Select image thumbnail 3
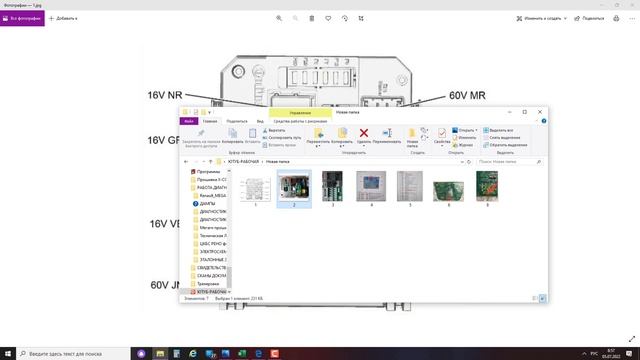 coord(332,189)
